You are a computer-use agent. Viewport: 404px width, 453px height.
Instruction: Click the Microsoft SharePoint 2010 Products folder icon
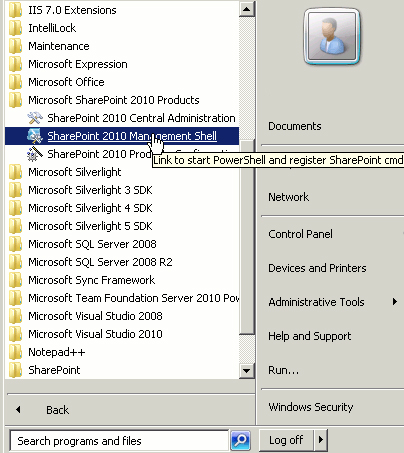pos(15,100)
